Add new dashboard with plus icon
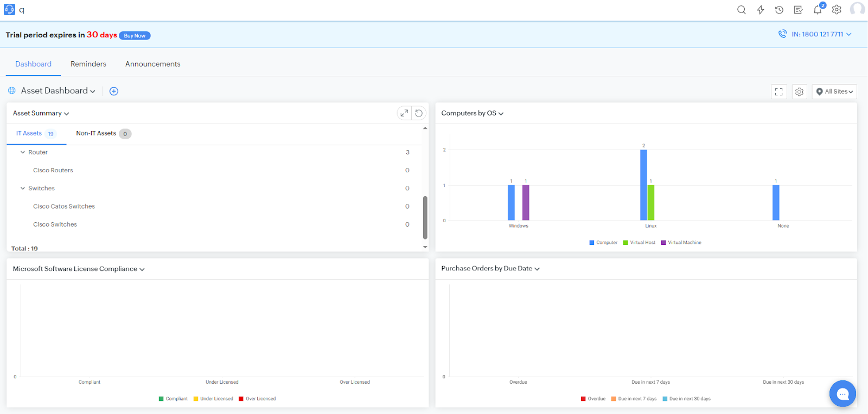 (114, 91)
